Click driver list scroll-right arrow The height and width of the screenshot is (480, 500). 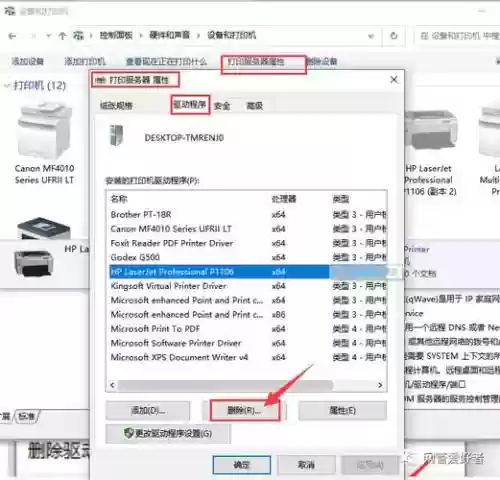pyautogui.click(x=380, y=385)
